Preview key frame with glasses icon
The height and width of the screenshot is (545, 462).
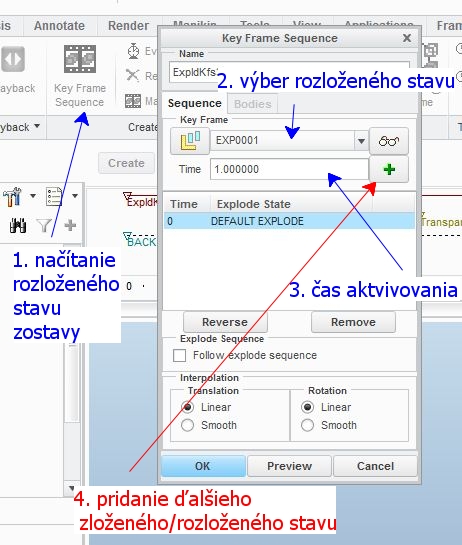point(389,141)
